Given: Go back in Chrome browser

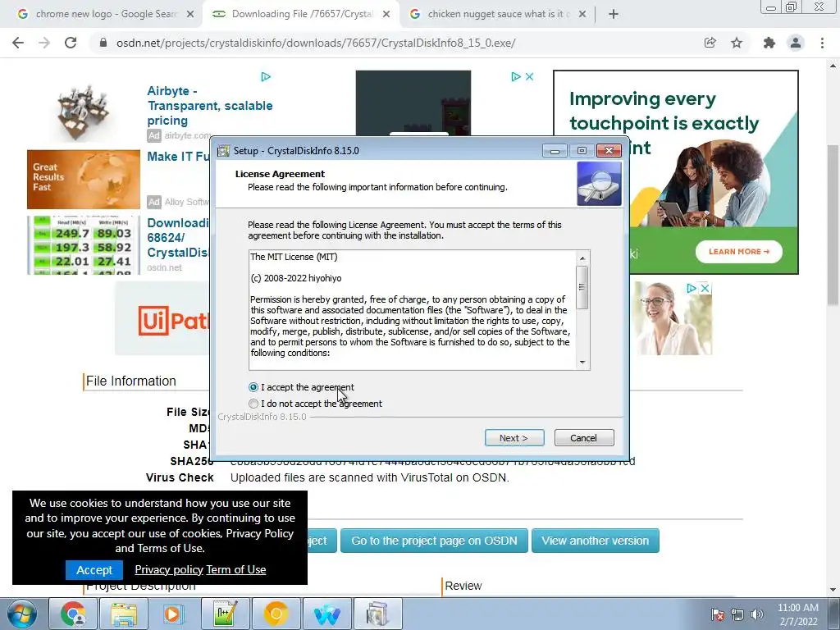Looking at the screenshot, I should pyautogui.click(x=18, y=43).
